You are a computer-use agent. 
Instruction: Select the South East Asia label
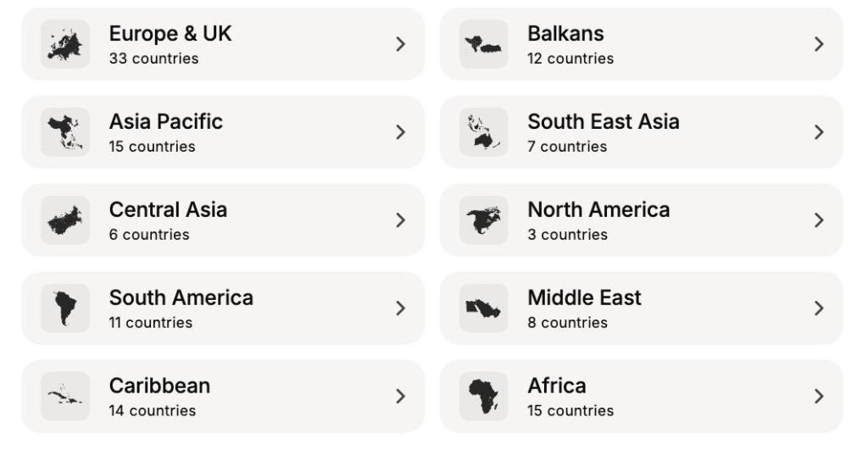pos(603,122)
